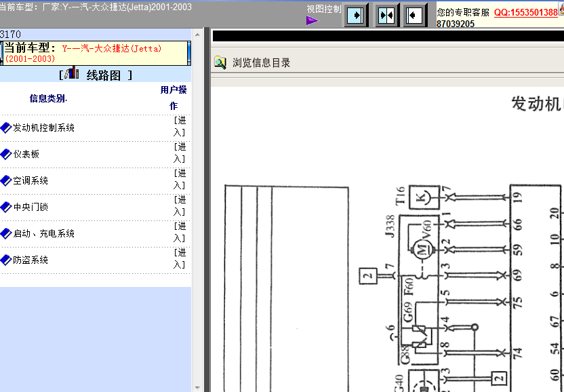Click the QQ:1553501388 customer service link

pyautogui.click(x=525, y=13)
